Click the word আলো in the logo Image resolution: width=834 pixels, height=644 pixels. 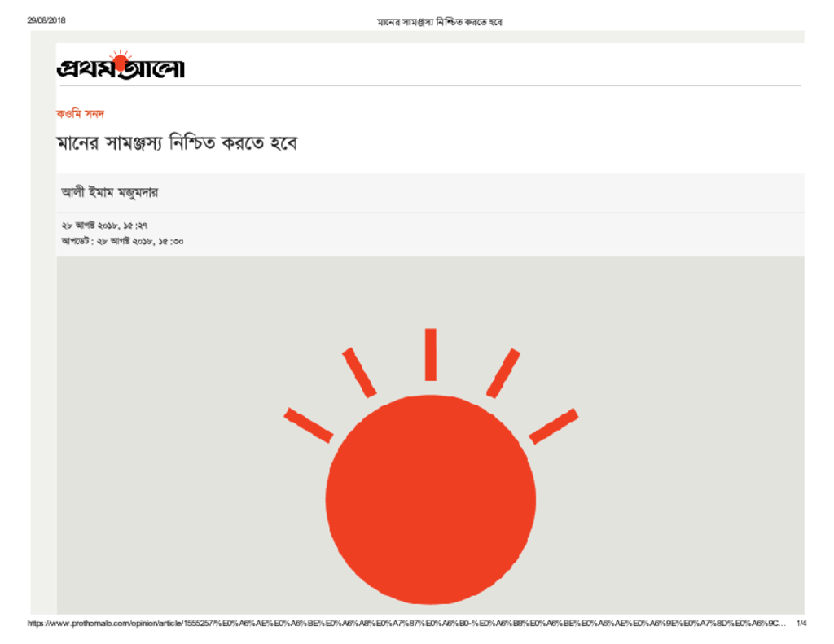pyautogui.click(x=151, y=69)
